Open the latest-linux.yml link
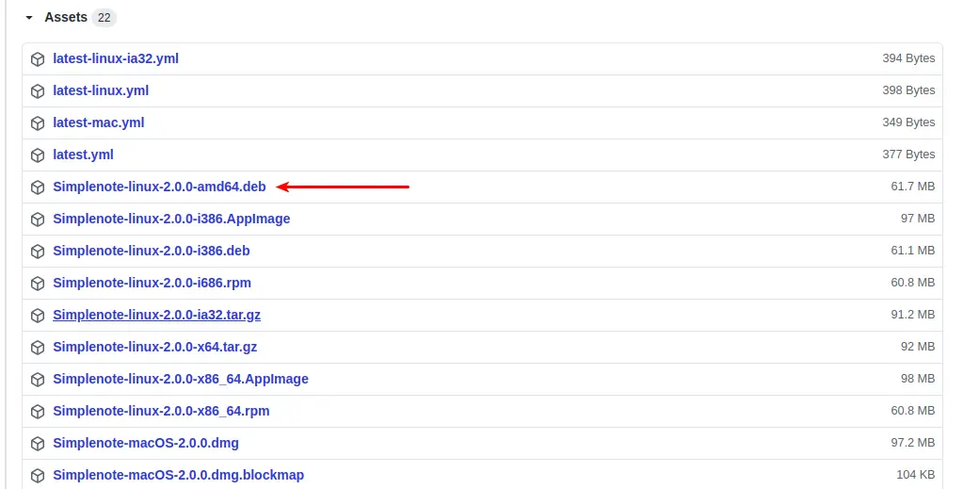The image size is (980, 489). pyautogui.click(x=101, y=90)
